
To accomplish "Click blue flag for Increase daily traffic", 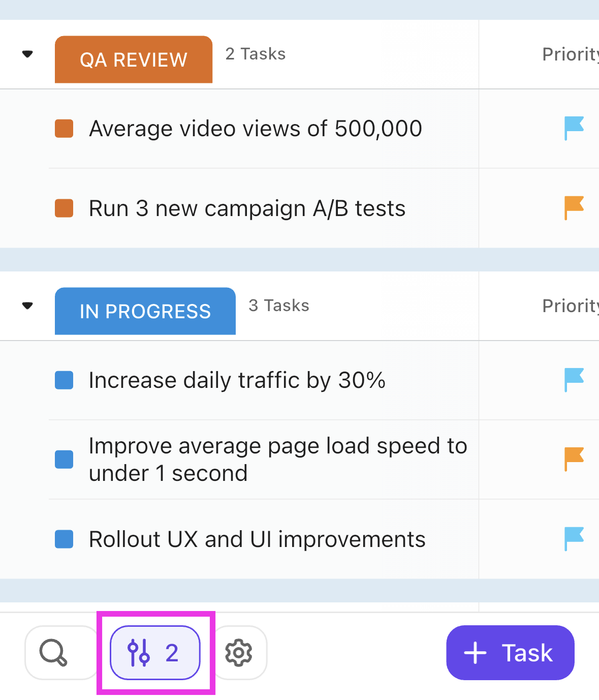I will coord(574,380).
